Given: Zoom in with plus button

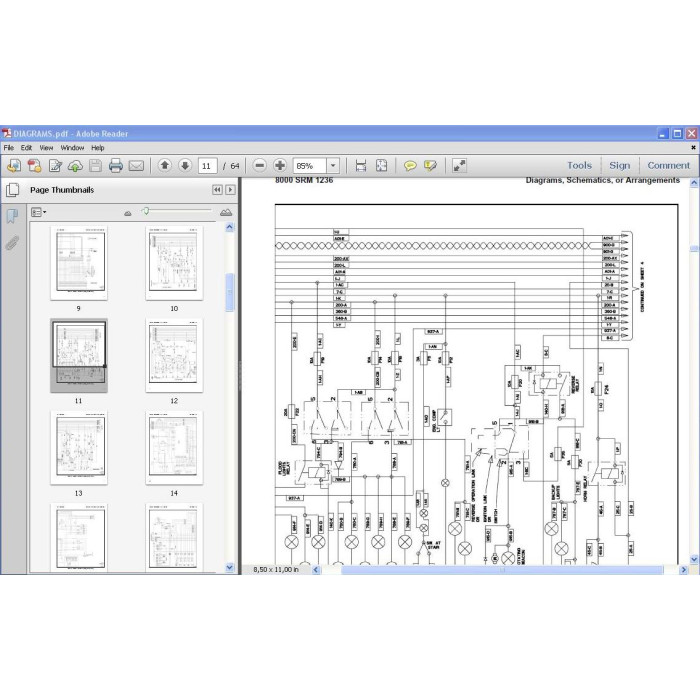Looking at the screenshot, I should coord(280,166).
